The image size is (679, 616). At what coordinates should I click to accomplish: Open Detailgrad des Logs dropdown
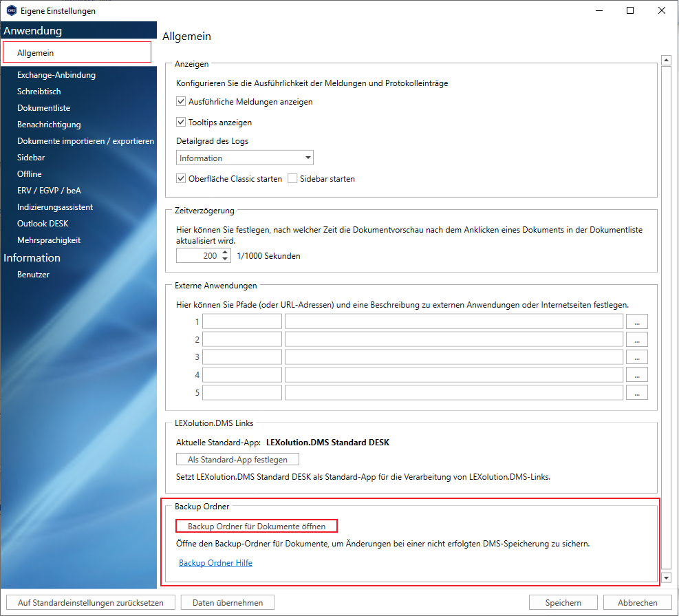click(245, 158)
